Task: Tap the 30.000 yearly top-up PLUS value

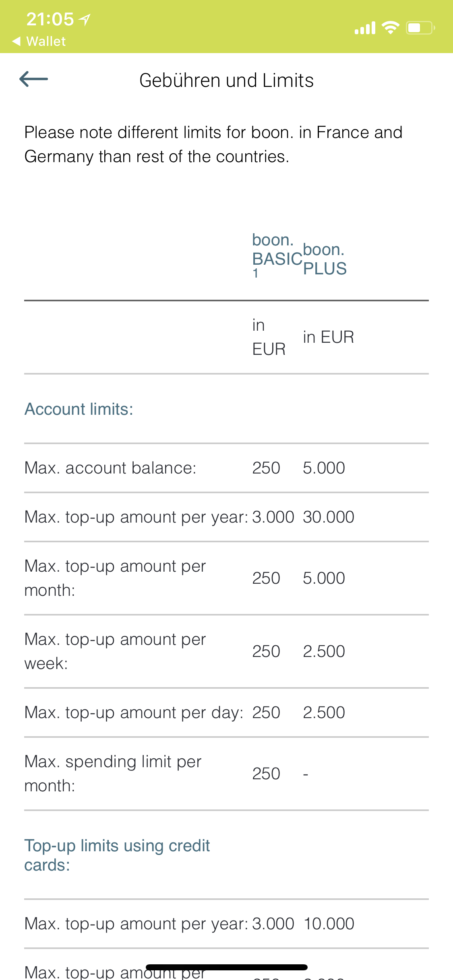Action: coord(329,517)
